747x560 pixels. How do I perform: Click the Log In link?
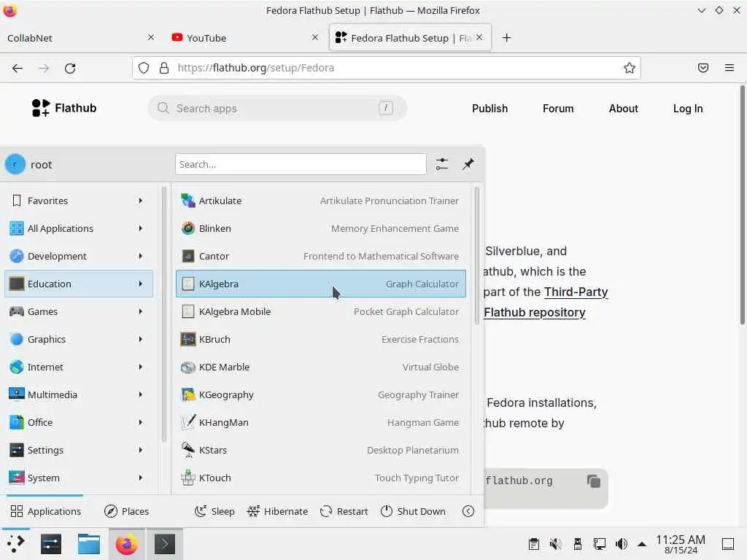(x=687, y=109)
